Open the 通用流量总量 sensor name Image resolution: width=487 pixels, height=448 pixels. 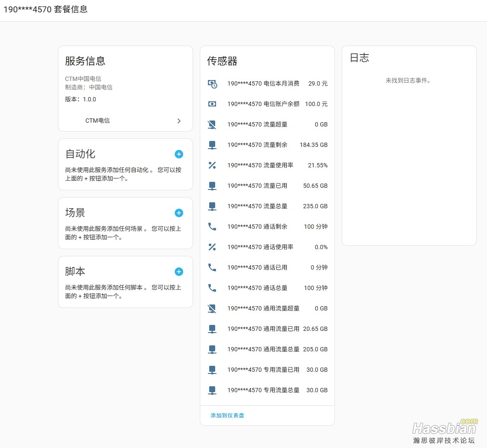tap(263, 350)
